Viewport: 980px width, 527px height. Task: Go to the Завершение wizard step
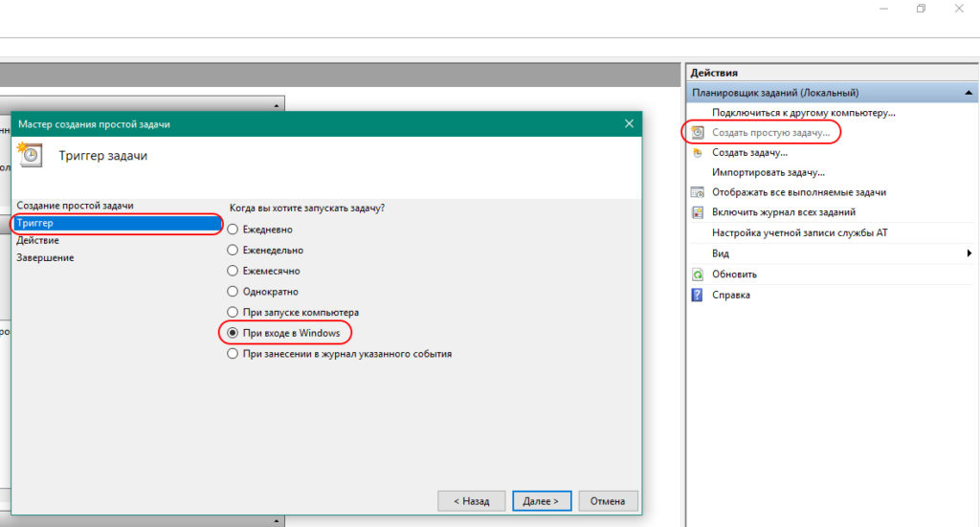[45, 258]
